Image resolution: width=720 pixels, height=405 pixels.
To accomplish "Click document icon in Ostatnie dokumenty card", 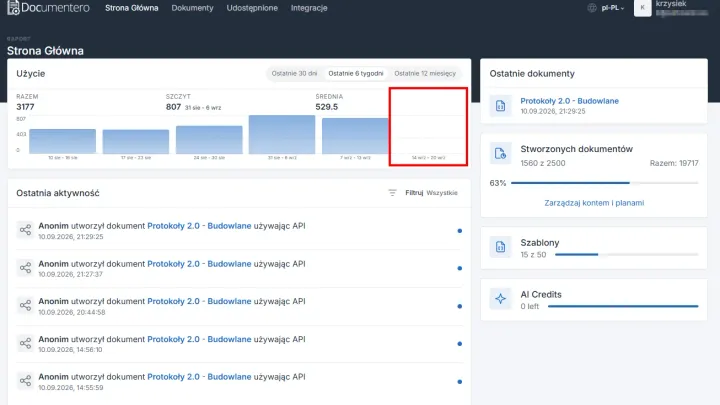I will point(501,106).
